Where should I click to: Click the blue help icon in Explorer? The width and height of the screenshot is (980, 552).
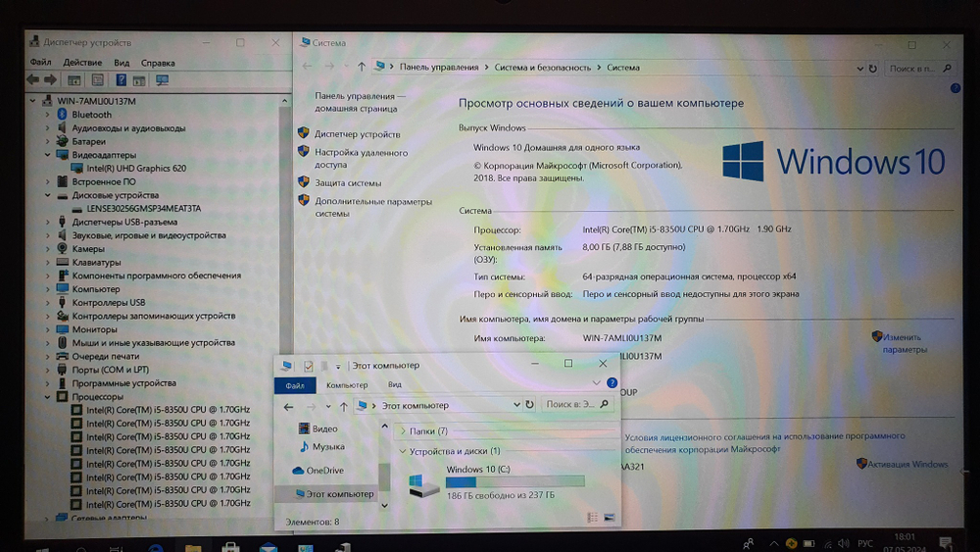pos(612,382)
